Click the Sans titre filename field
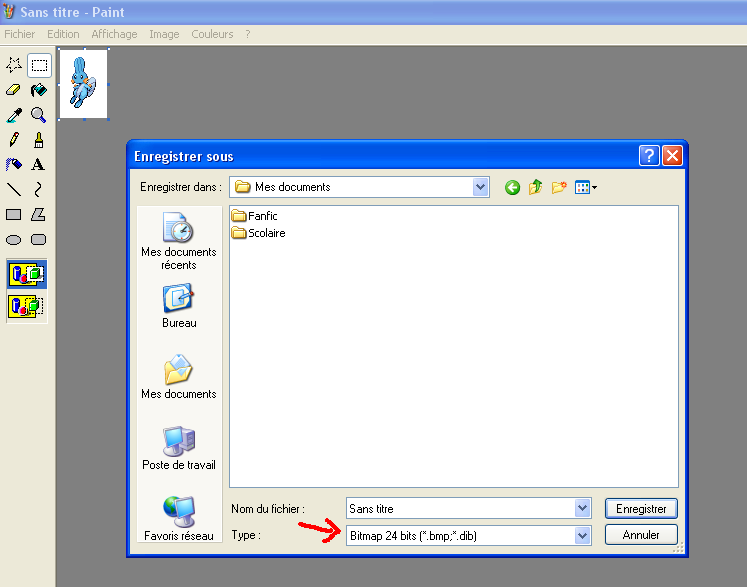 click(x=460, y=509)
